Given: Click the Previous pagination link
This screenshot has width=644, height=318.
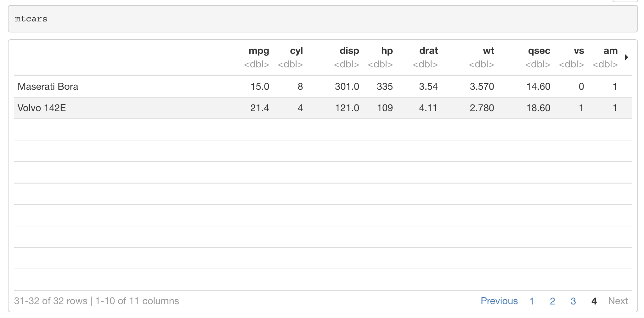Looking at the screenshot, I should click(499, 301).
